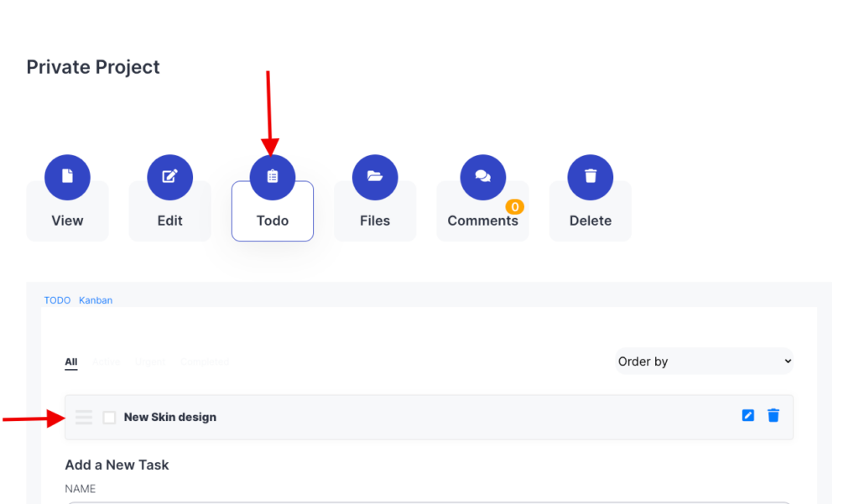Delete the New Skin design task
This screenshot has height=504, width=859.
(773, 415)
